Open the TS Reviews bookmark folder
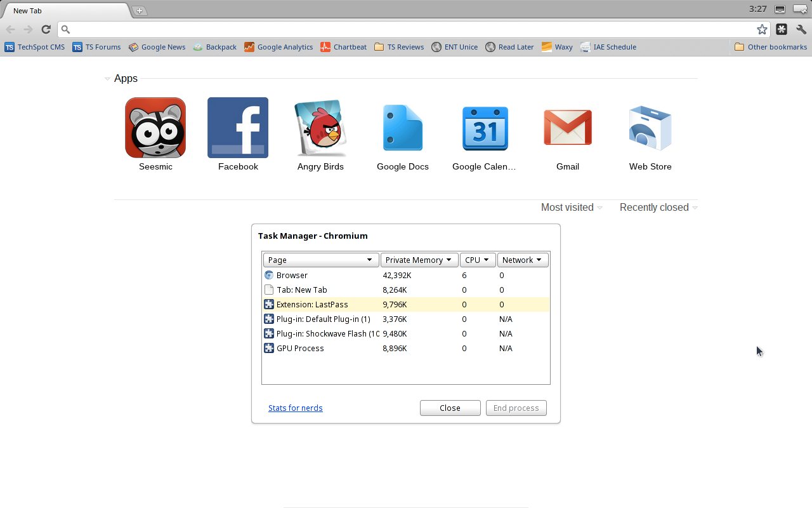This screenshot has width=812, height=508. coord(399,47)
